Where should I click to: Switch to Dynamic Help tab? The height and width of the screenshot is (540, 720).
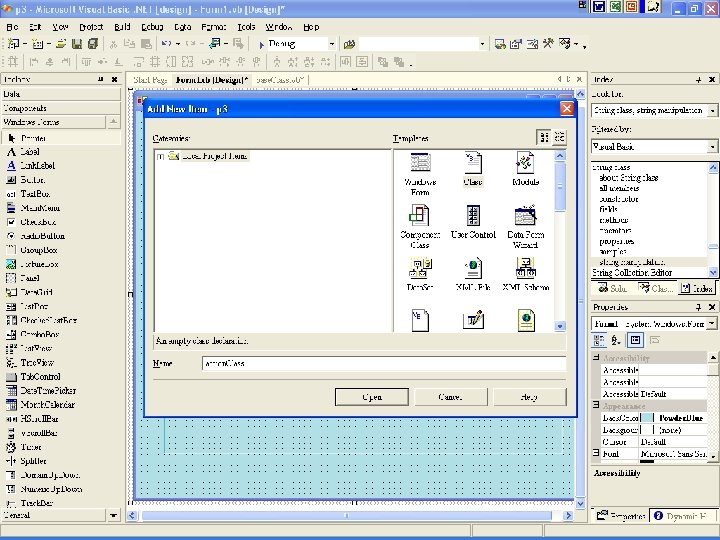point(681,516)
